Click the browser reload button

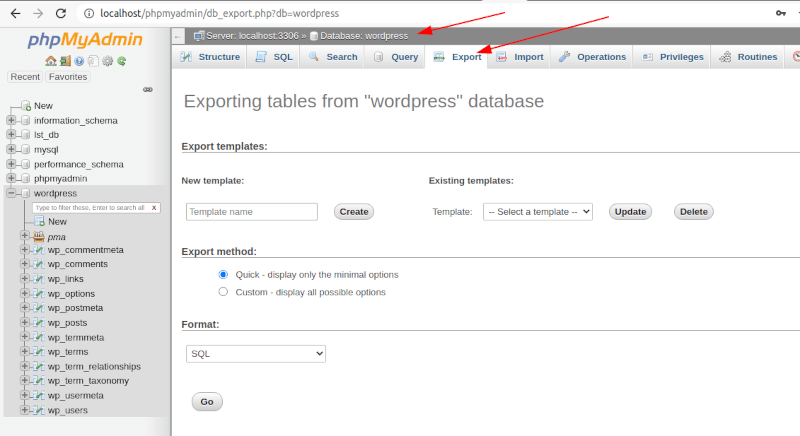(x=61, y=13)
